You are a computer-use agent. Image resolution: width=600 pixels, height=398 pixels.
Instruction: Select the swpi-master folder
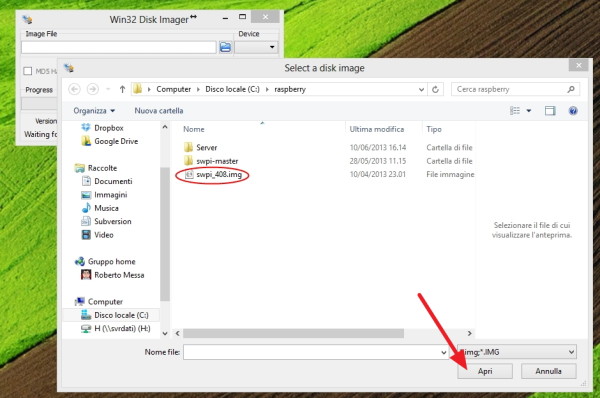(217, 161)
